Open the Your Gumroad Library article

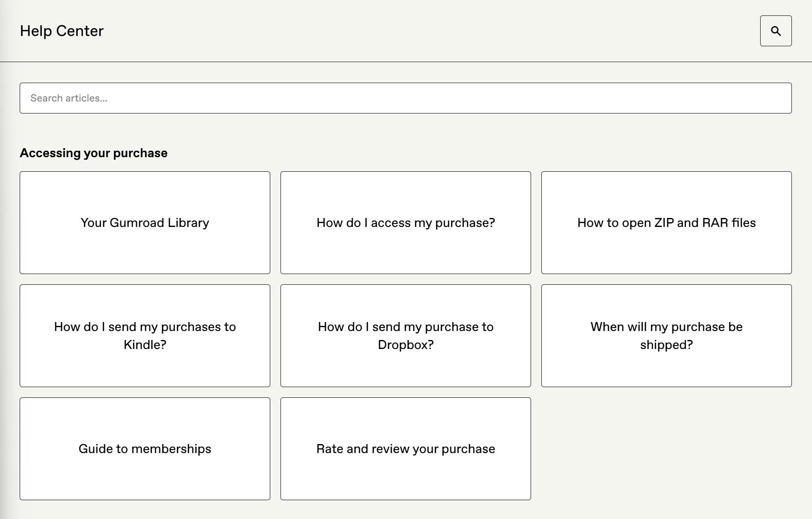click(x=145, y=223)
